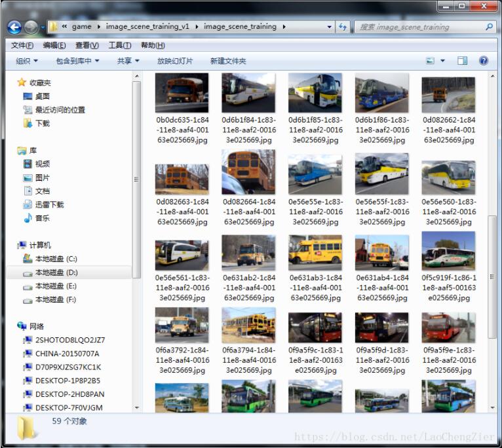Select 本地磁盘 (E:) drive

pyautogui.click(x=50, y=286)
